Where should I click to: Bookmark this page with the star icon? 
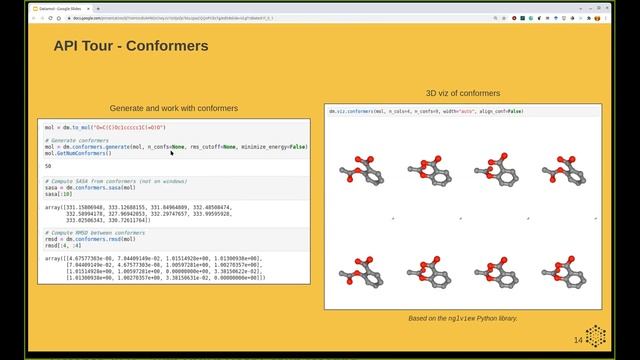pos(504,18)
